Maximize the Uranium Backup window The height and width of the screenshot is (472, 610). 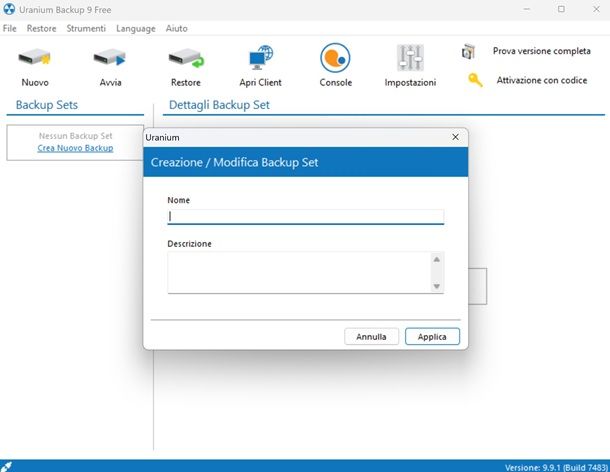pos(561,9)
